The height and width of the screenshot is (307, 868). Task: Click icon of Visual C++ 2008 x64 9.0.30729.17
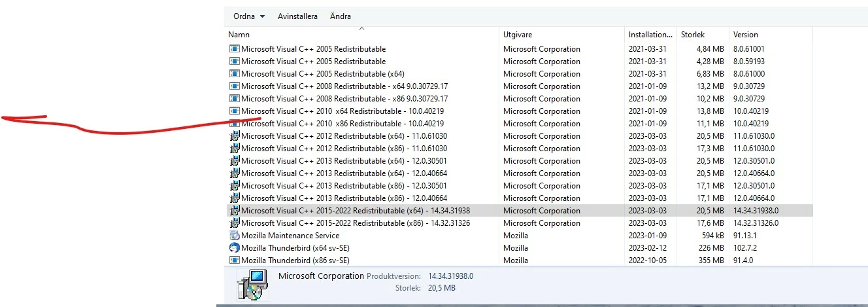coord(235,86)
